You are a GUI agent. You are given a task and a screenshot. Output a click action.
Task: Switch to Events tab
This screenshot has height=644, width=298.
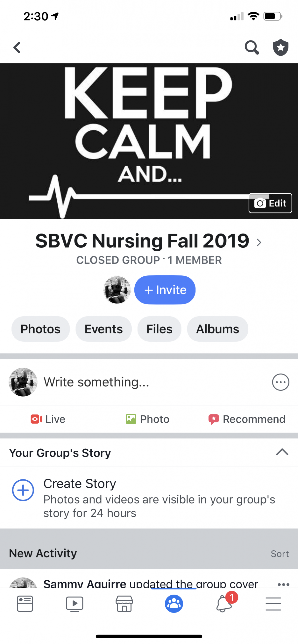(104, 329)
